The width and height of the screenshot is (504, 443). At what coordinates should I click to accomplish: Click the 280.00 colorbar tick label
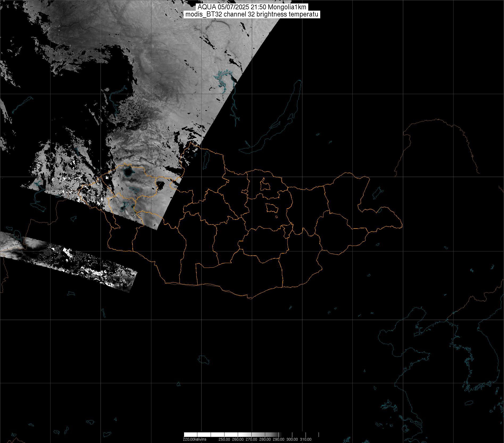click(265, 439)
